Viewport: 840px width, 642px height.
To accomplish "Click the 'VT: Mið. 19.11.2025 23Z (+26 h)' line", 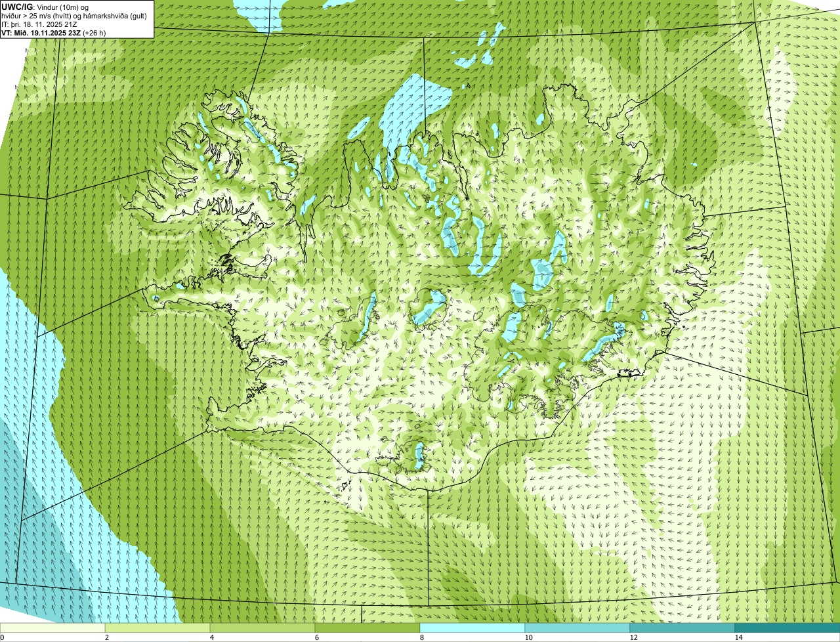I will [x=54, y=32].
